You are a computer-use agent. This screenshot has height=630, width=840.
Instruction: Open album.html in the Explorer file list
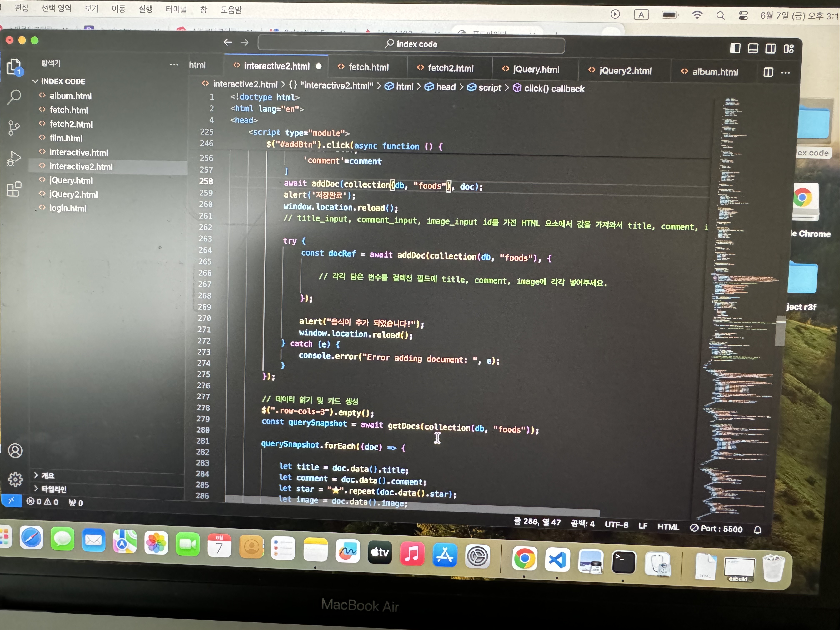coord(71,96)
